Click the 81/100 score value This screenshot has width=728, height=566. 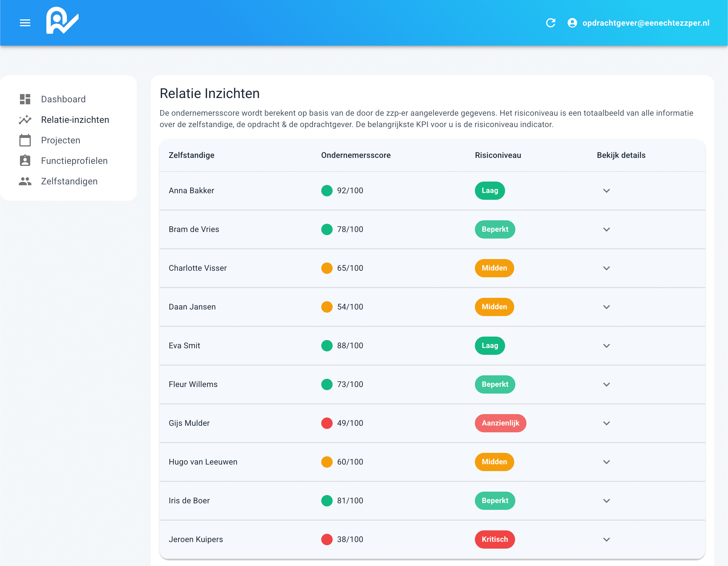coord(350,501)
